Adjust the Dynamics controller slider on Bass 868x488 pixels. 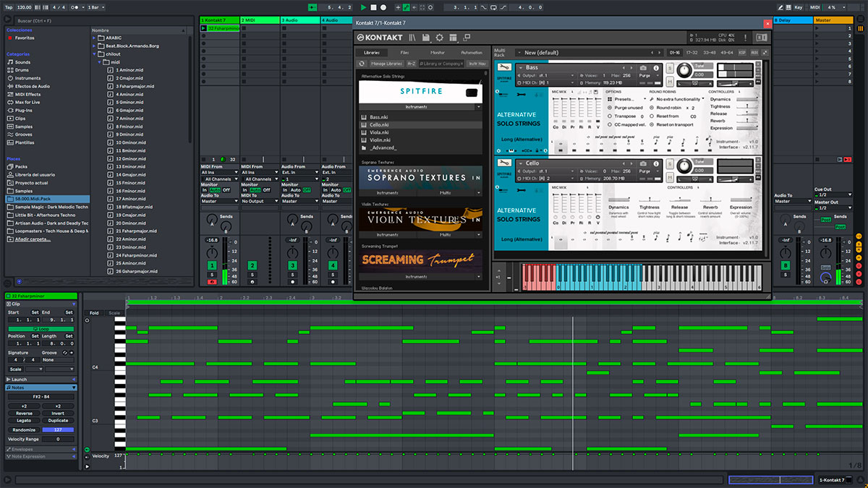pos(749,99)
